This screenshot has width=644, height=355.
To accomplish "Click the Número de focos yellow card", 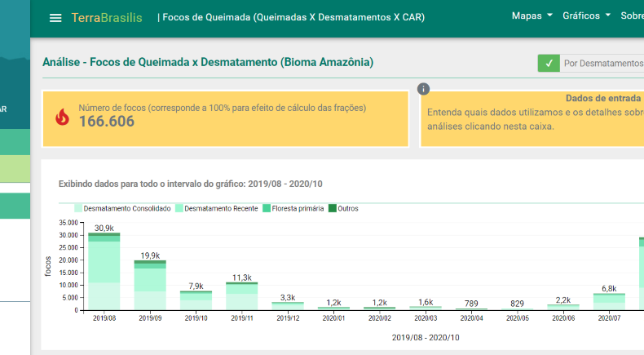I will click(225, 118).
